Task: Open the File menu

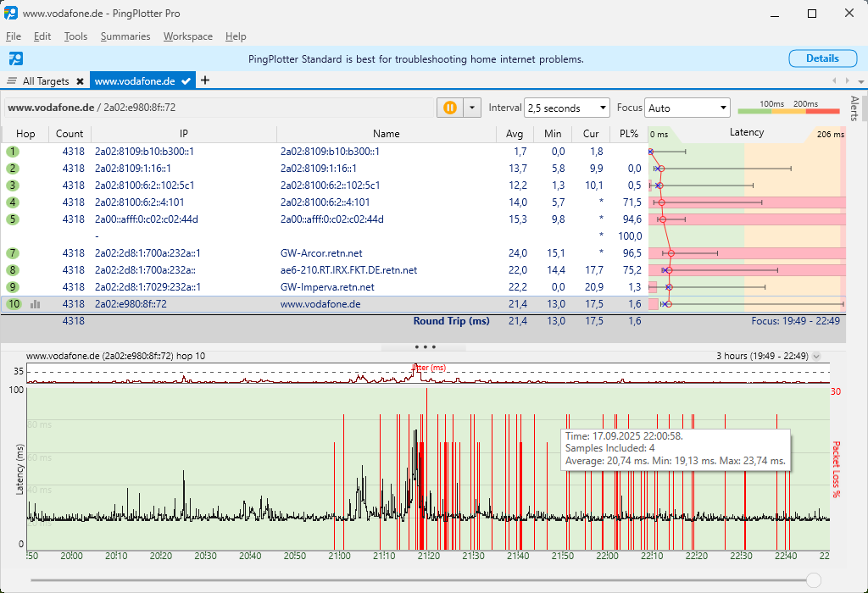Action: [14, 36]
